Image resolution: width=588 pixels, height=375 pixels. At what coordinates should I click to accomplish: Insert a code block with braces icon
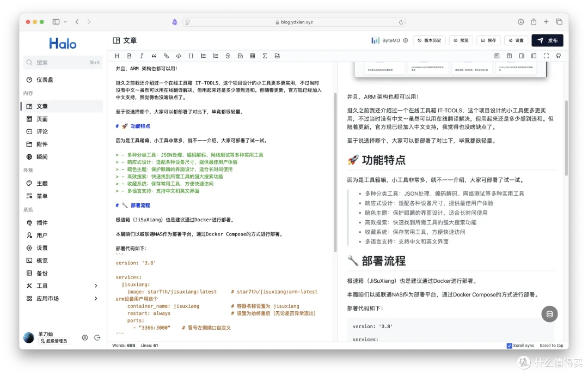coord(191,56)
